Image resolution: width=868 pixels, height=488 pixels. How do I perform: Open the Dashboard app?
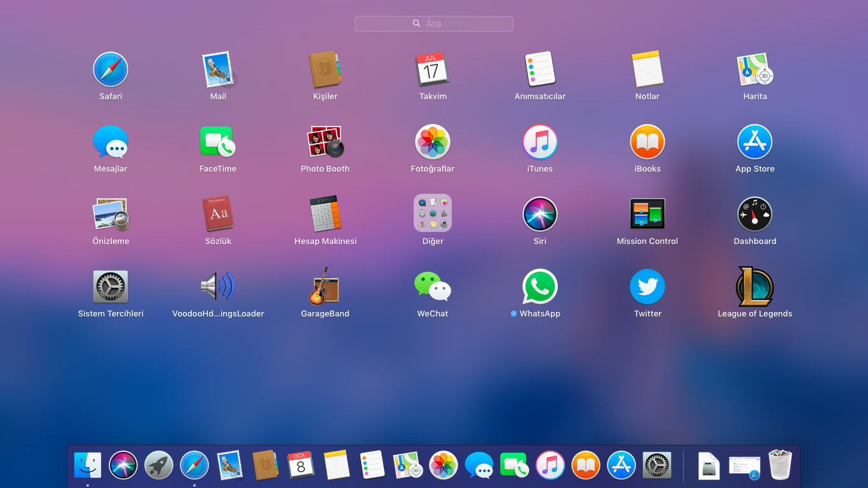[755, 215]
